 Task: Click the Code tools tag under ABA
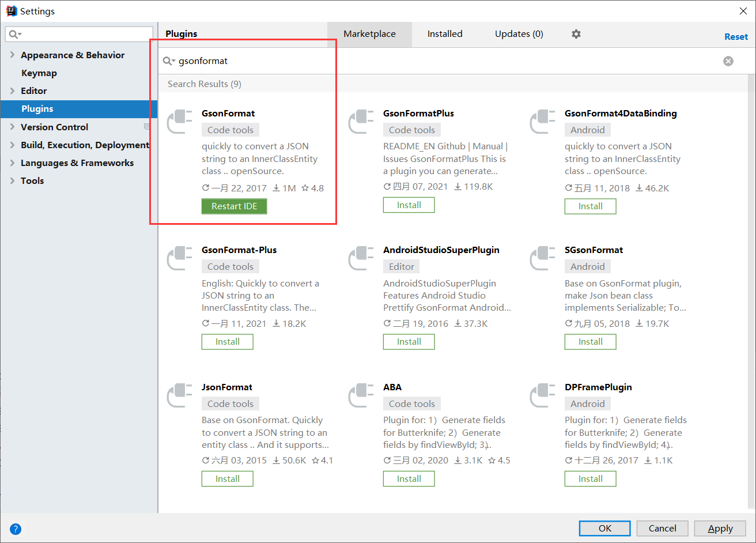(x=412, y=404)
